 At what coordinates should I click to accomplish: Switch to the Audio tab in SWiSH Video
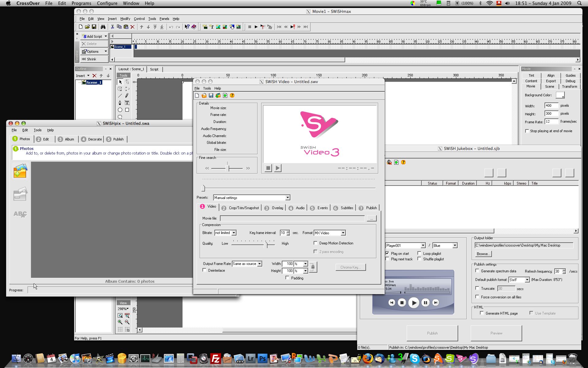(297, 208)
